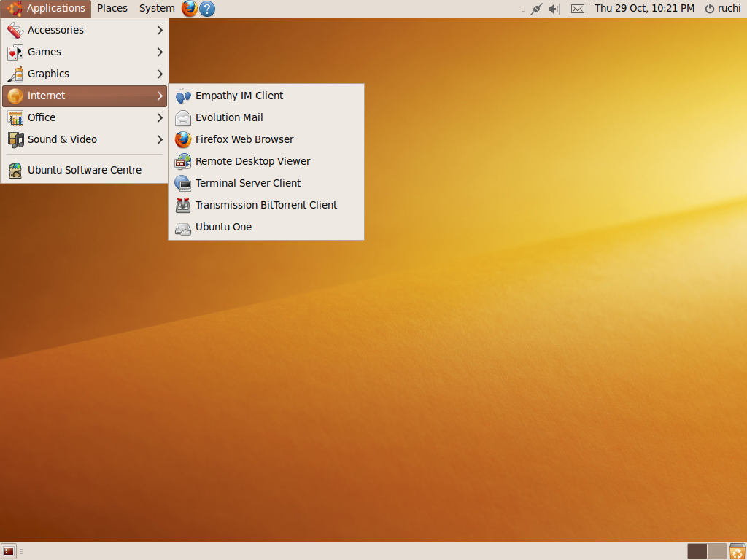
Task: Launch Firefox from the top panel icon
Action: 190,9
